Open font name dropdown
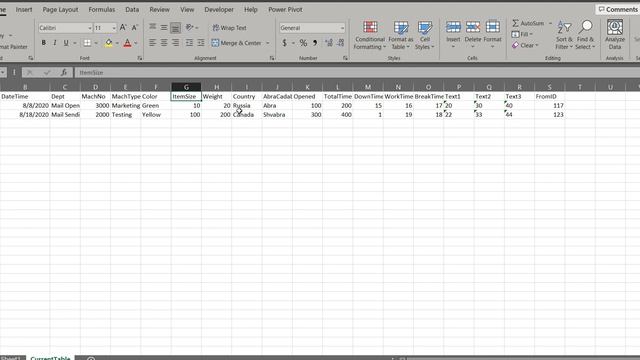The image size is (640, 360). pyautogui.click(x=90, y=28)
